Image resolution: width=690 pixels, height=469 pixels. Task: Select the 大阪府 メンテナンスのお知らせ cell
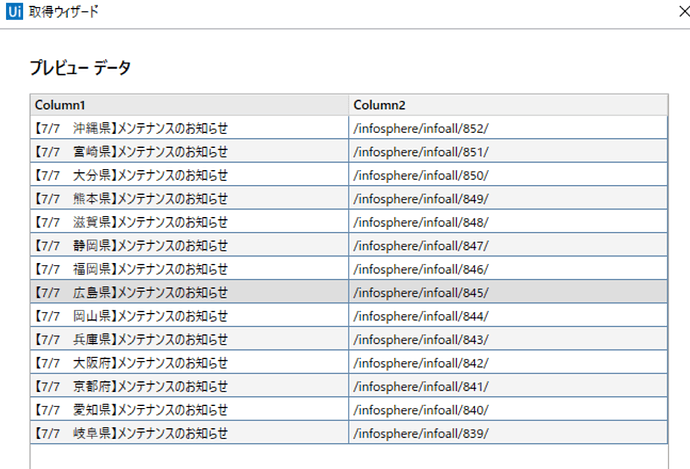(x=190, y=363)
